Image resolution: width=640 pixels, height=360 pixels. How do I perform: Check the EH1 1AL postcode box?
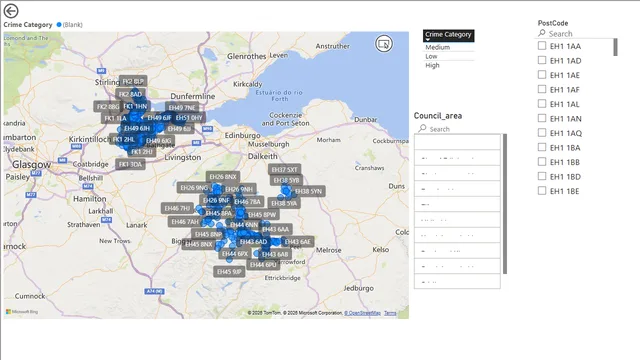pos(542,104)
